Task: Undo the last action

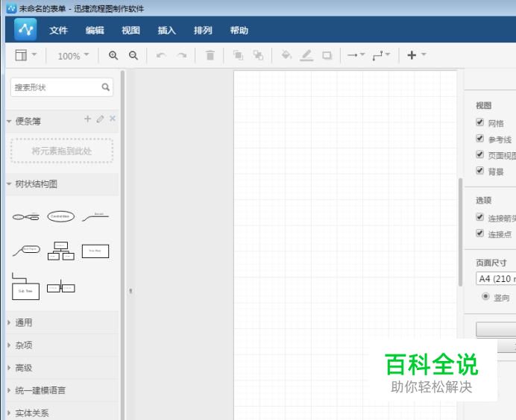Action: 161,55
